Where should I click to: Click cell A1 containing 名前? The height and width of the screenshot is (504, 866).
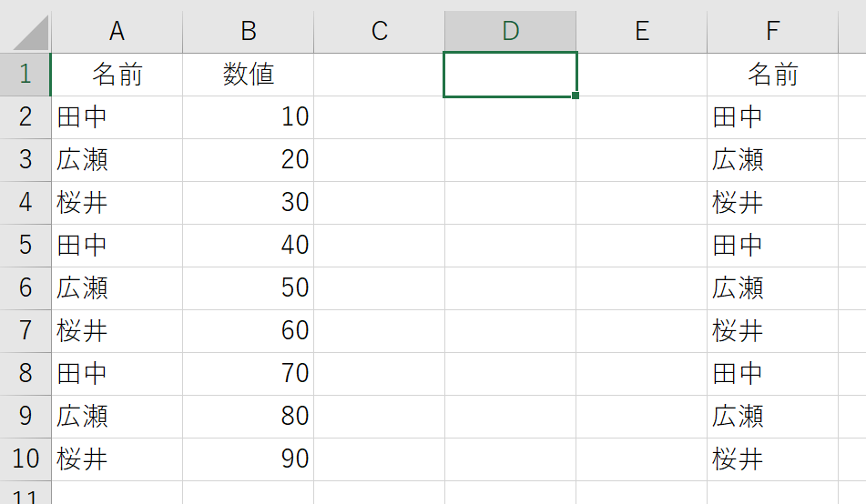point(117,75)
